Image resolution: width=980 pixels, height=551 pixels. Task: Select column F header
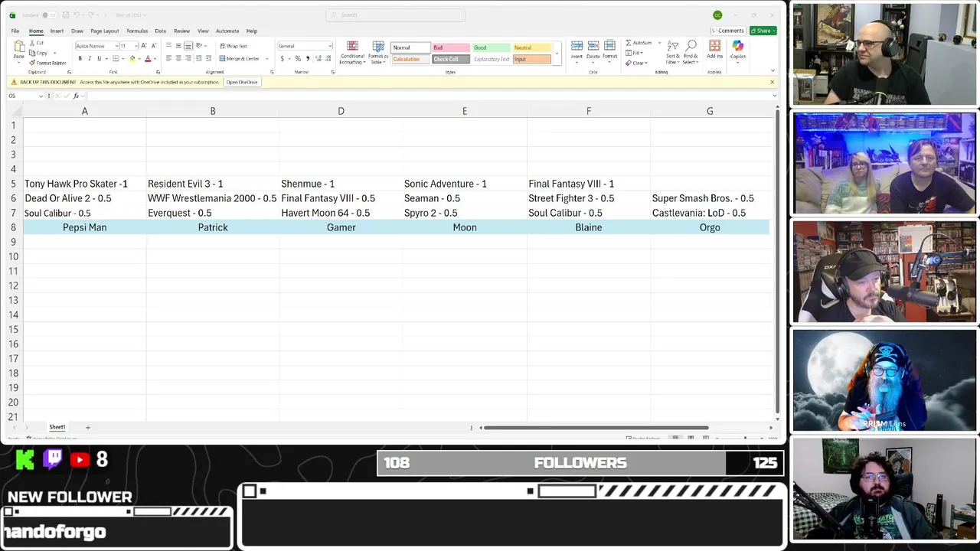(x=589, y=111)
